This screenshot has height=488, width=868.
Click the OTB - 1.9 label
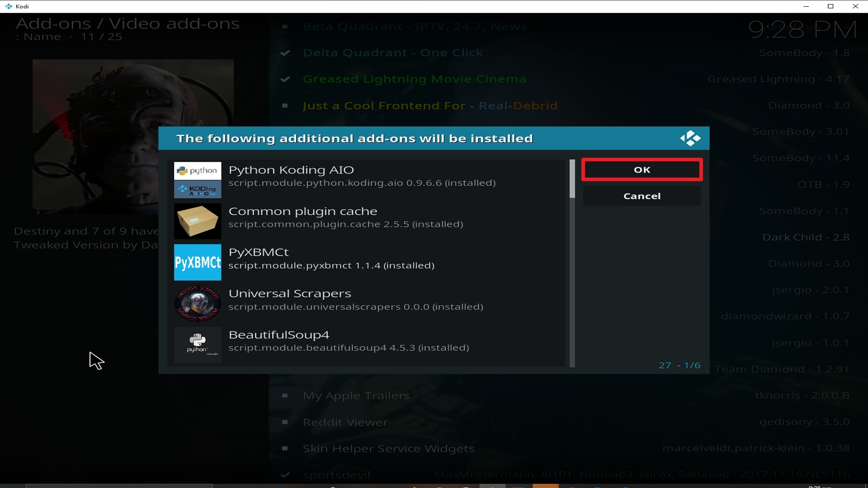(x=824, y=184)
